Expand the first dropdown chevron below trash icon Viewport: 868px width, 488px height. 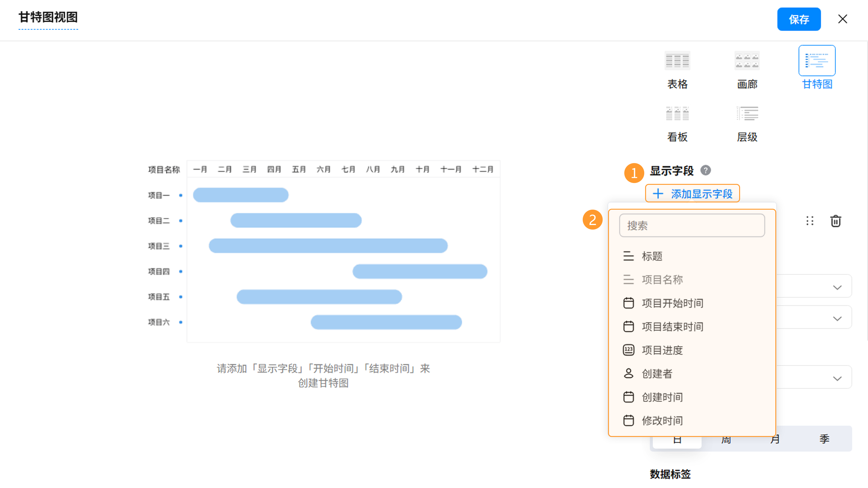click(837, 287)
